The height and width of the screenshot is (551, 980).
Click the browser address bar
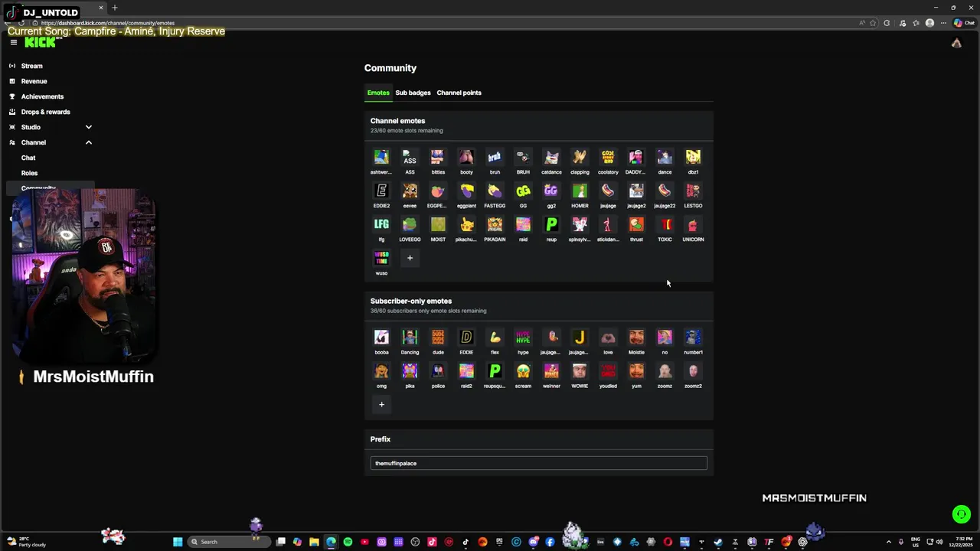pyautogui.click(x=444, y=23)
